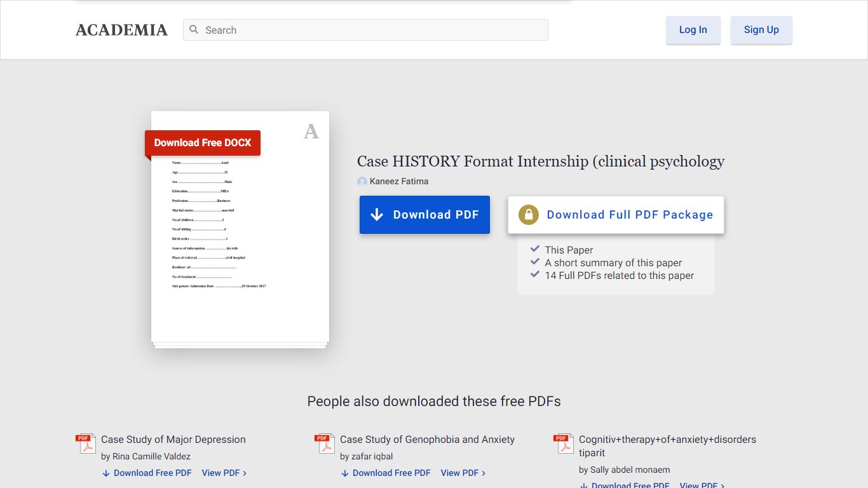Open Case Study of Genophobia and Anxiety

click(x=428, y=440)
